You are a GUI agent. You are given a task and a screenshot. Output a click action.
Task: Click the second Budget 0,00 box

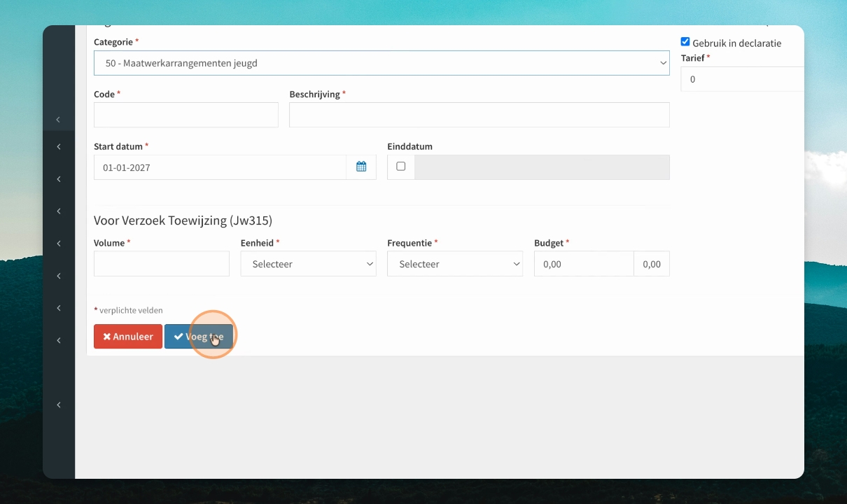[652, 264]
